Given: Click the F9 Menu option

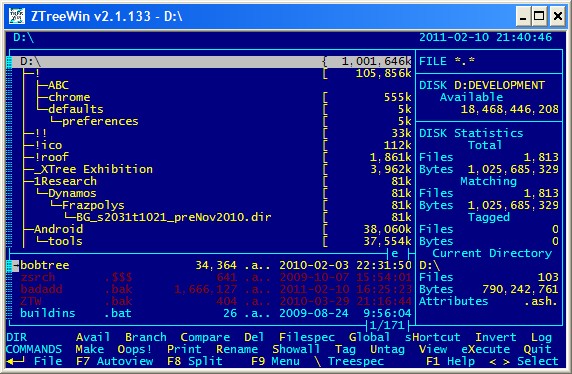Looking at the screenshot, I should 275,361.
